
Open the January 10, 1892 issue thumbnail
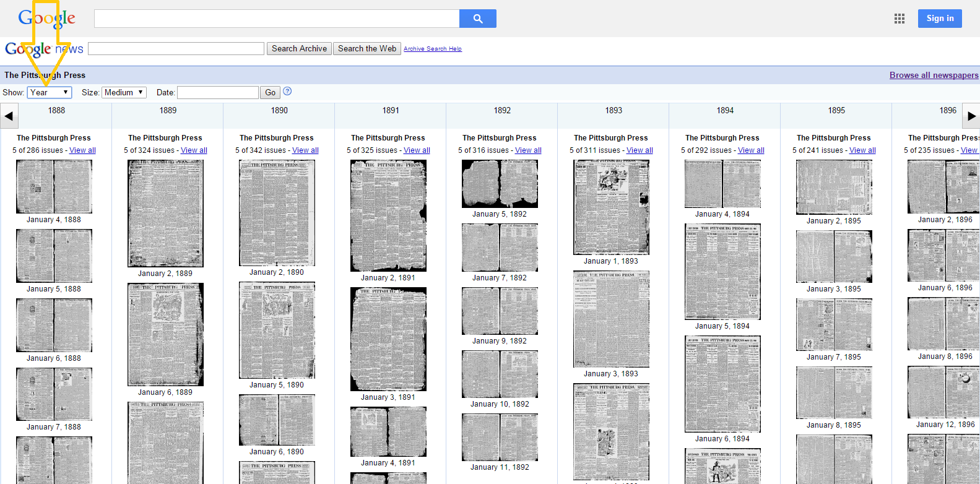[500, 374]
